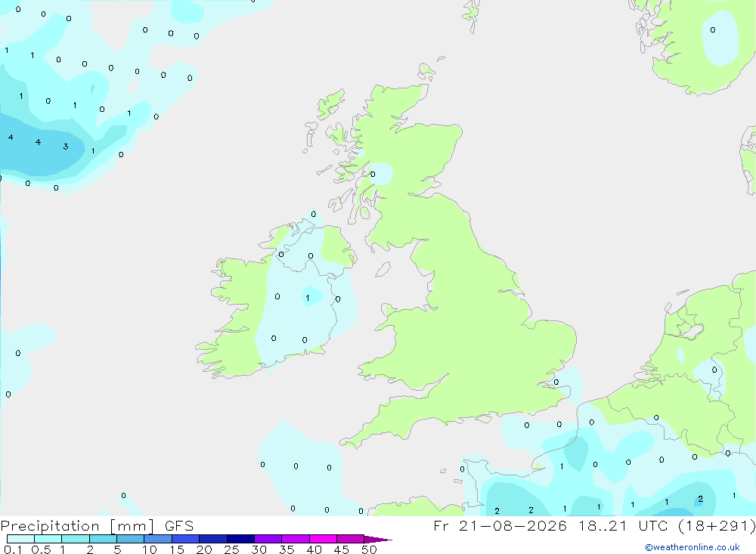This screenshot has height=554, width=756.
Task: Click the "0" value over Norway
Action: 713,30
